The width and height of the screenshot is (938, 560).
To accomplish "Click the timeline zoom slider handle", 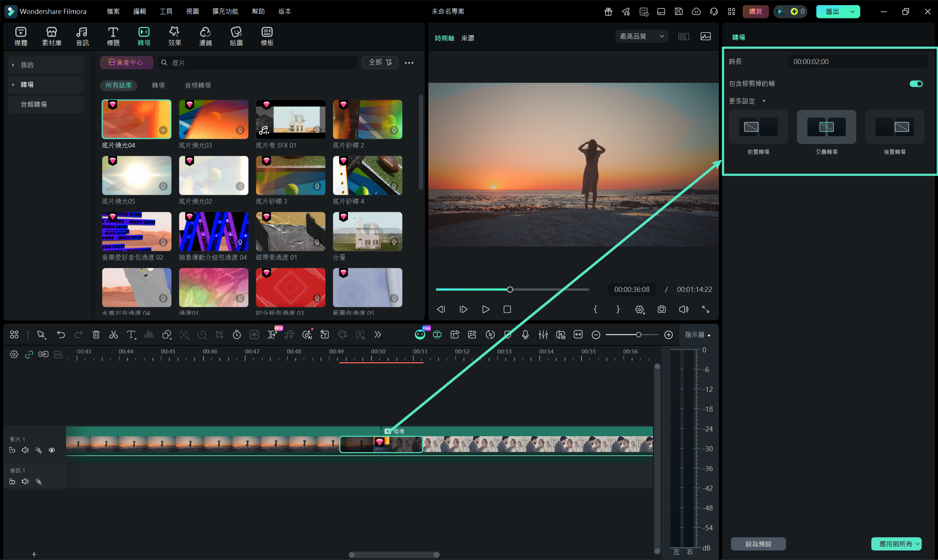I will coord(638,335).
